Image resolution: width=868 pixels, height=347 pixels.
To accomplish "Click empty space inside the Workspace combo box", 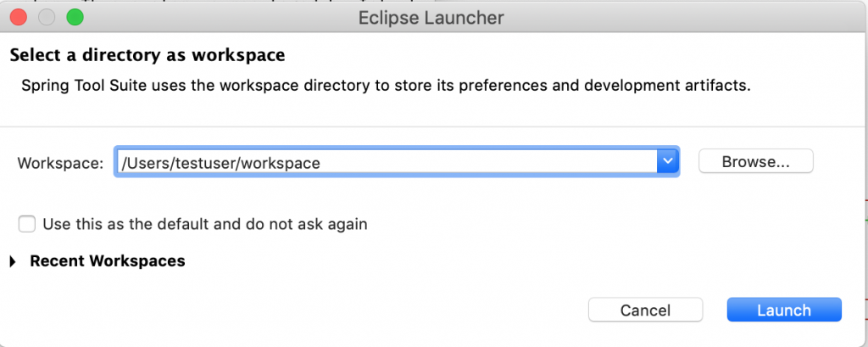I will pos(487,162).
